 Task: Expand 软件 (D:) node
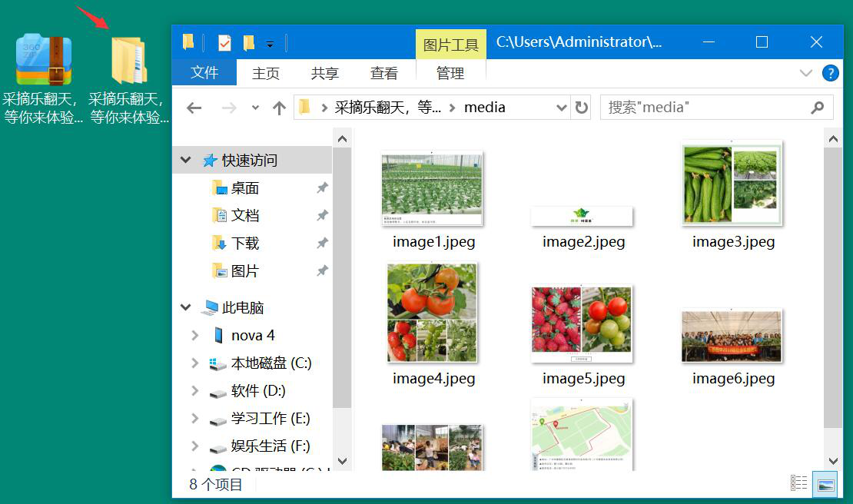[194, 391]
